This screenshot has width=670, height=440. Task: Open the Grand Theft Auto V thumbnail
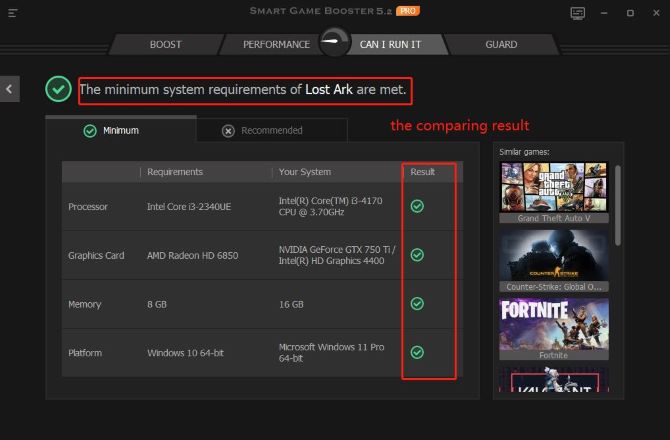point(554,192)
